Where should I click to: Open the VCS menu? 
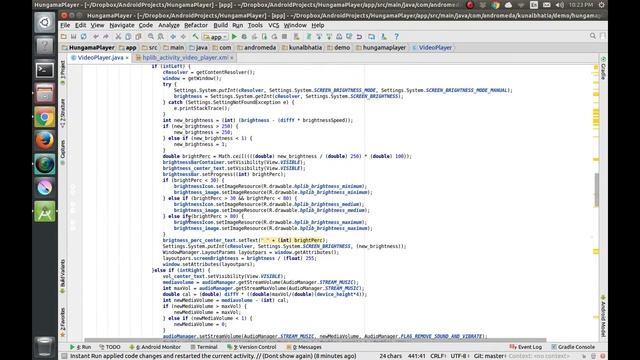click(x=273, y=25)
